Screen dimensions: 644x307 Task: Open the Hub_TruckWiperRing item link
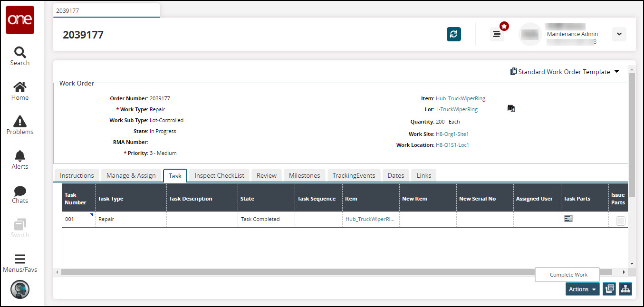tap(460, 98)
